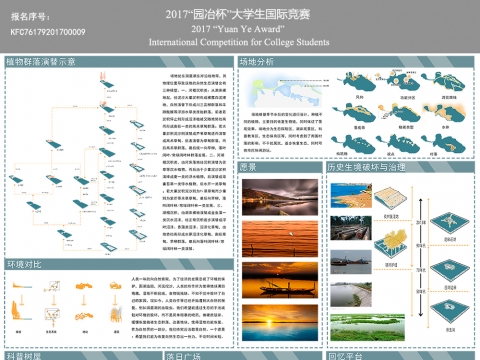Click the title 2017"园冶杯"大学生国际竞赛
Viewport: 480px width, 360px height.
coord(238,14)
